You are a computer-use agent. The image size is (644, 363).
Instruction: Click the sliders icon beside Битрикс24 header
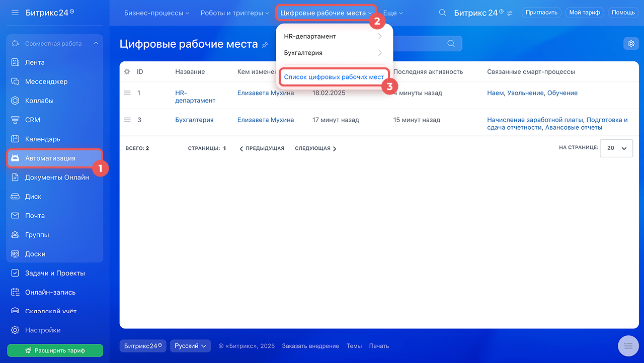(510, 13)
